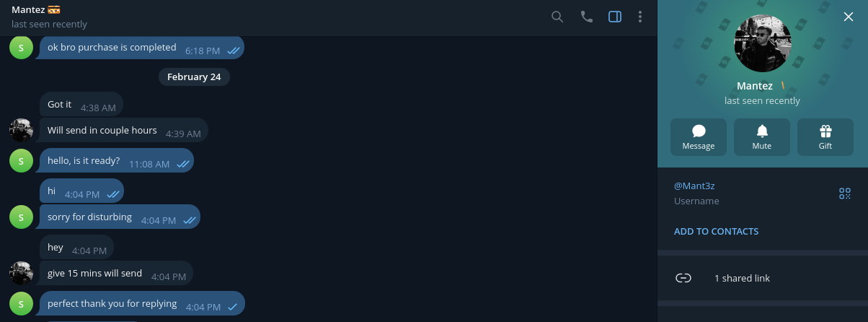Click the Message button in profile
The width and height of the screenshot is (868, 322).
pyautogui.click(x=699, y=136)
